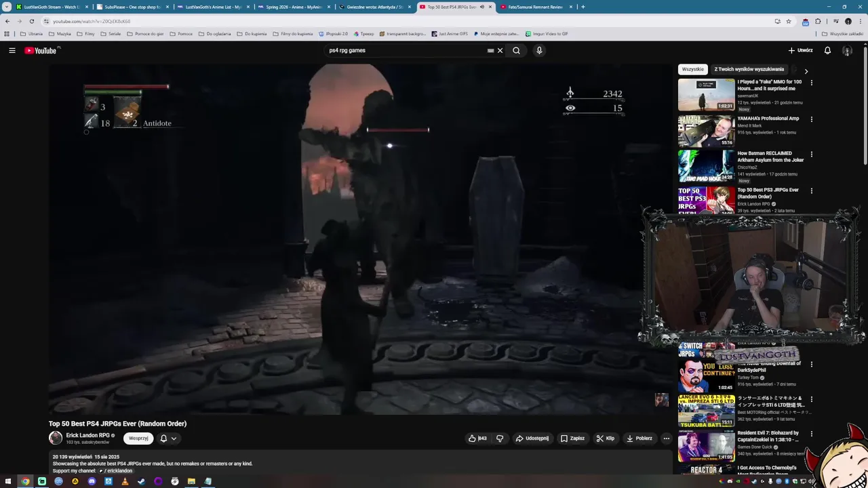Viewport: 868px width, 488px height.
Task: Download the video with Pobierz
Action: click(x=639, y=439)
